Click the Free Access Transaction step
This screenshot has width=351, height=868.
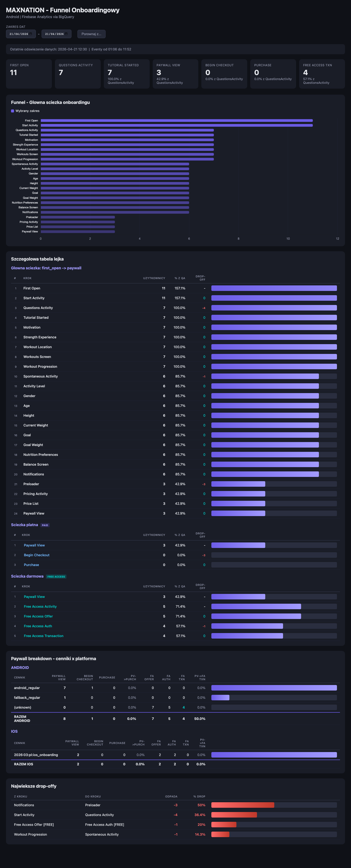[43, 636]
